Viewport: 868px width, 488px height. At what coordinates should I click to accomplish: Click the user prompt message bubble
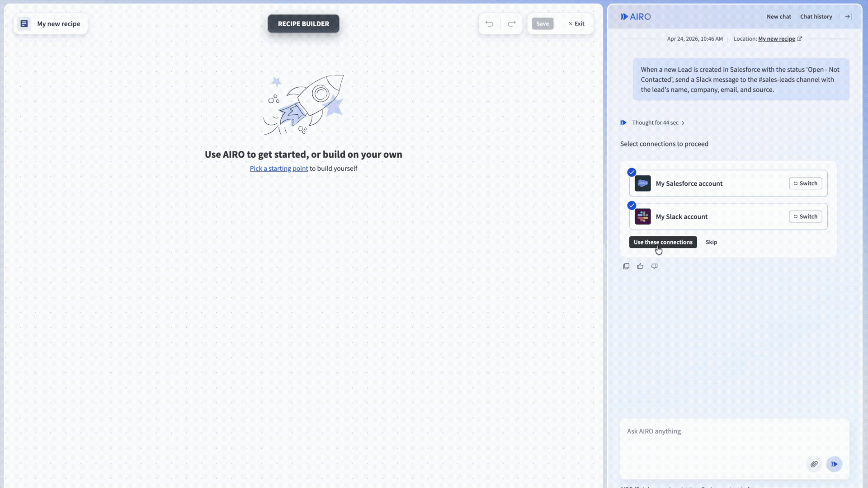click(x=741, y=80)
